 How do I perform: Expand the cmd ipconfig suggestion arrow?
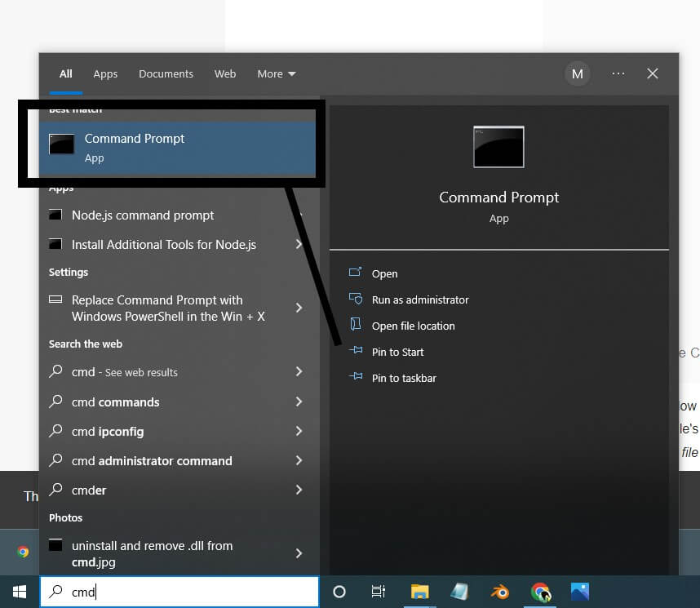point(299,431)
